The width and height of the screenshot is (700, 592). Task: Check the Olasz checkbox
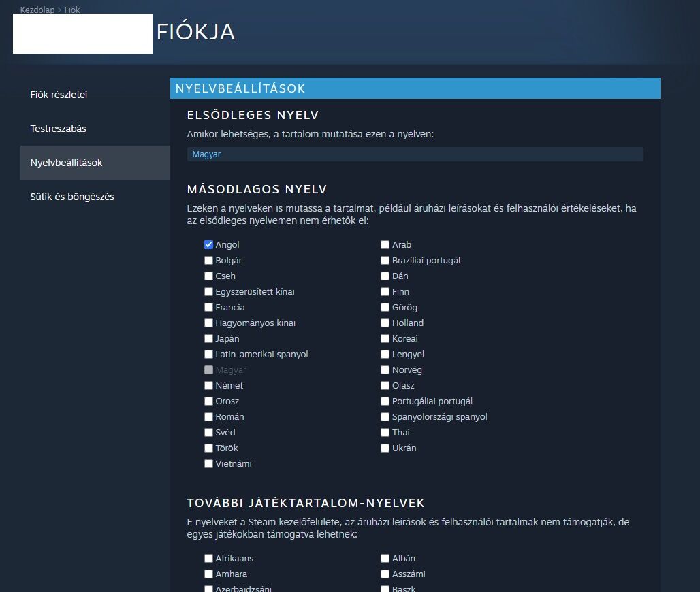[385, 386]
